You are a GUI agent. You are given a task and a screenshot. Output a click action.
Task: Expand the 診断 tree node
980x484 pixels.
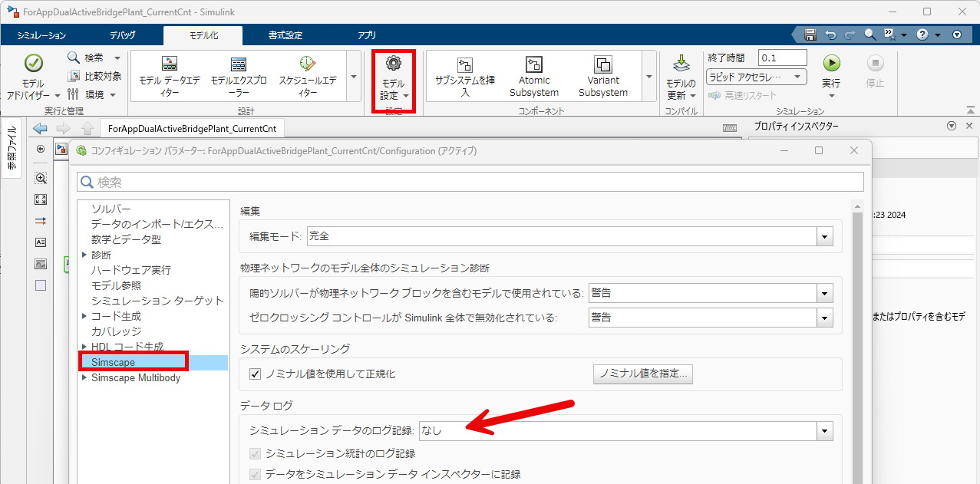(84, 254)
